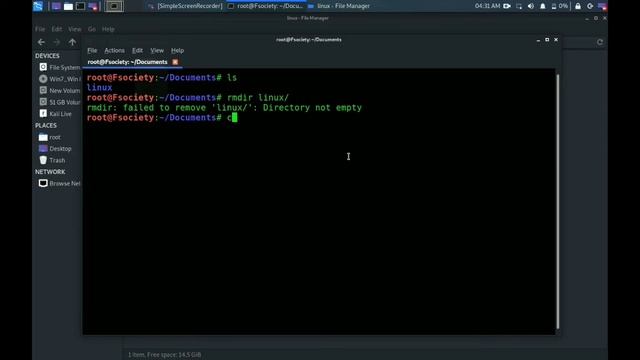Viewport: 640px width, 360px height.
Task: Click the clock showing 04:31 AM
Action: tap(487, 6)
